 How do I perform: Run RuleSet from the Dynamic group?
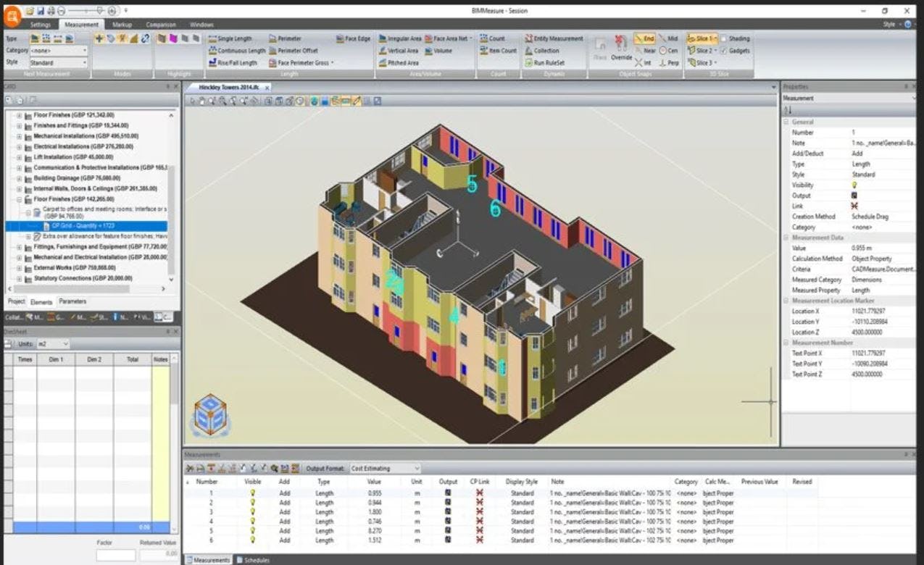tap(547, 63)
